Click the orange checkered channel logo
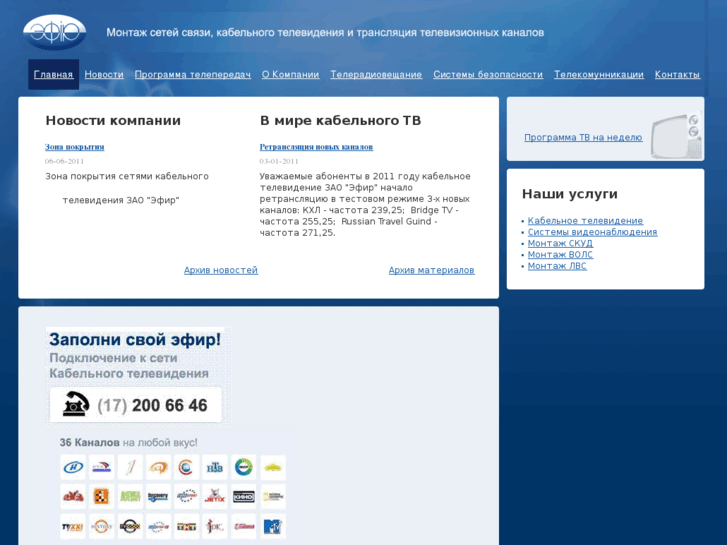Image resolution: width=727 pixels, height=545 pixels. [x=101, y=497]
